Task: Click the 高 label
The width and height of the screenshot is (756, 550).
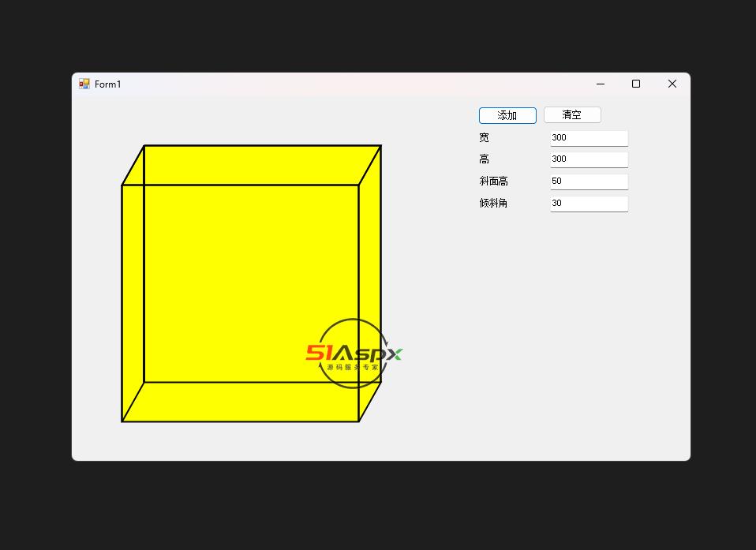Action: point(484,159)
